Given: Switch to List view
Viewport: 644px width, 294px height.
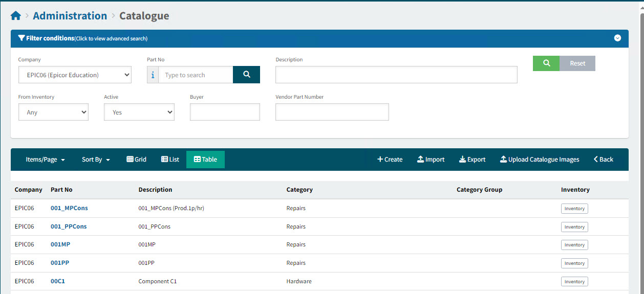Looking at the screenshot, I should (x=170, y=160).
